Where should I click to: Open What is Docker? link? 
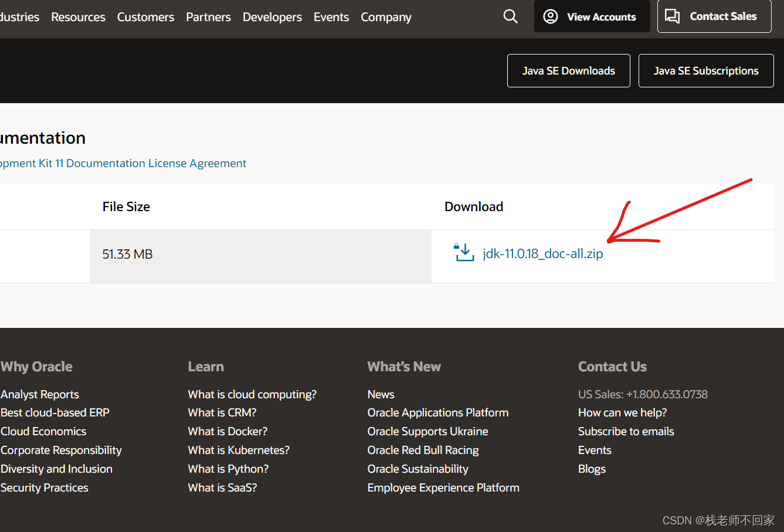228,432
